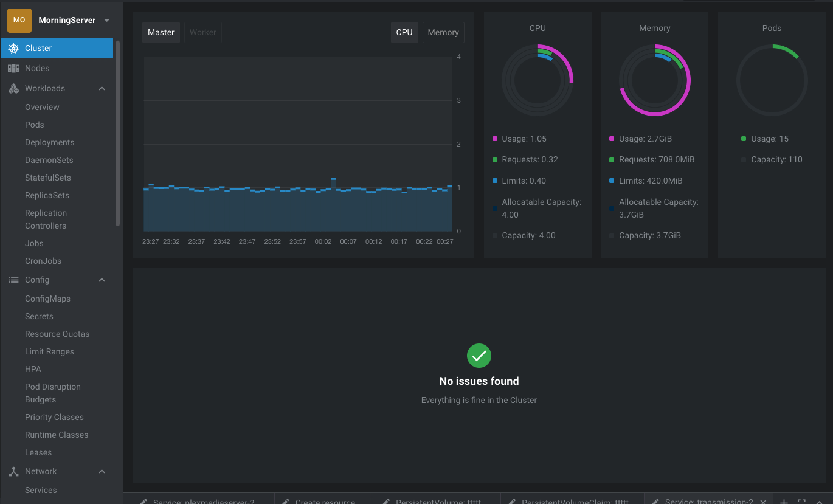Click green swatch beside Requests: 0.32
This screenshot has width=833, height=504.
[x=495, y=160]
